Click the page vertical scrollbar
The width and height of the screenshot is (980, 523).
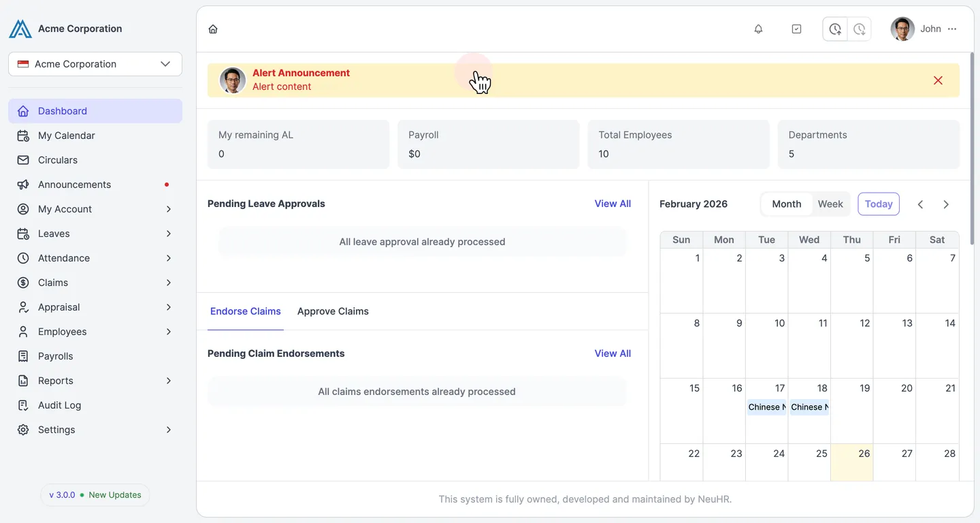pos(971,149)
